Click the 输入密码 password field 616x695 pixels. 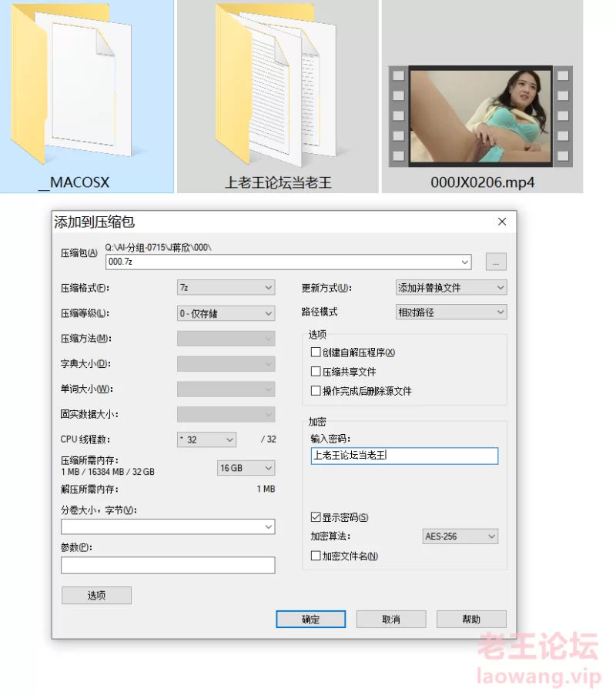click(x=404, y=456)
